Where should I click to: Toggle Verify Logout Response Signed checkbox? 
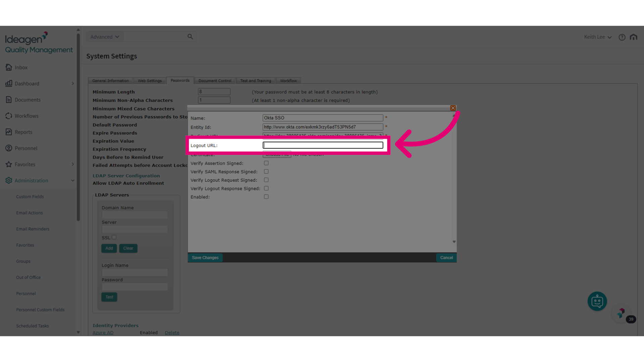coord(266,188)
